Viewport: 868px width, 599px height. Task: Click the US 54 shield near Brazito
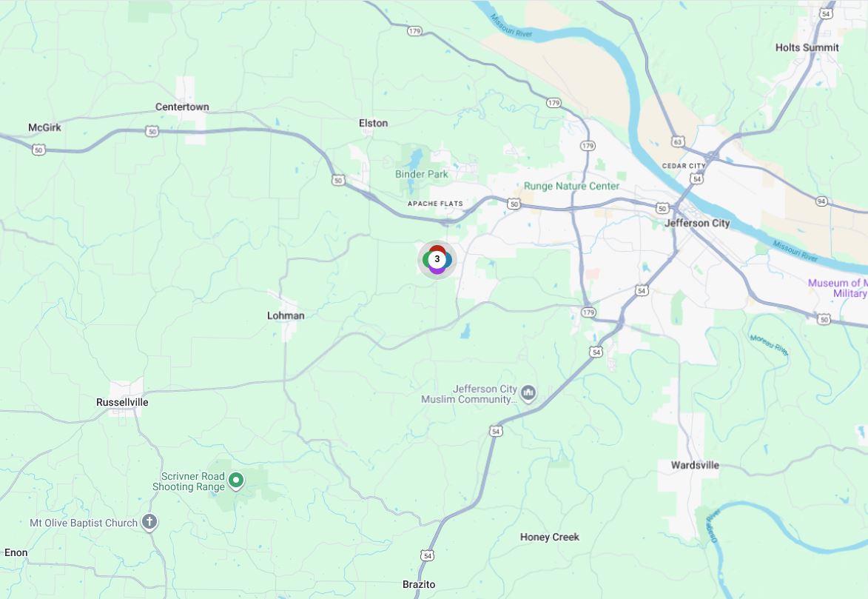[426, 555]
